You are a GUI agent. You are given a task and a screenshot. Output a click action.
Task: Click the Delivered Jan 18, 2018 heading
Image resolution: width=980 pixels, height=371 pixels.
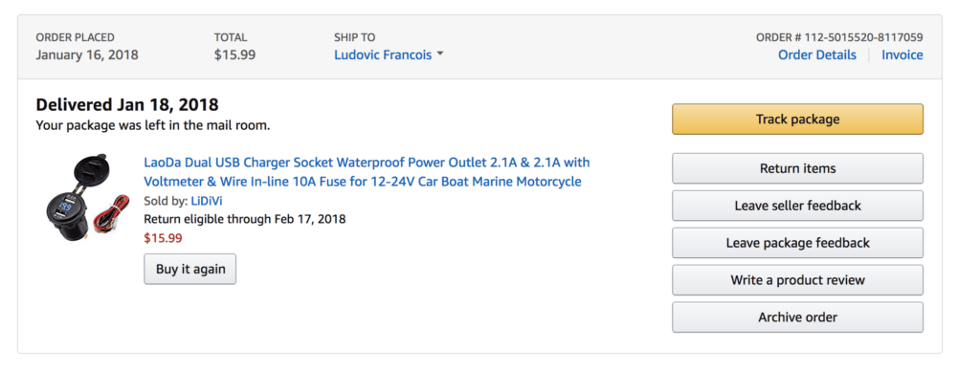(x=127, y=104)
